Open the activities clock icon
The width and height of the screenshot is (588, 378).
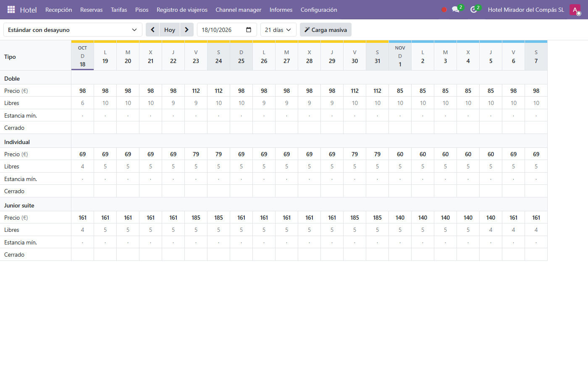(x=474, y=9)
